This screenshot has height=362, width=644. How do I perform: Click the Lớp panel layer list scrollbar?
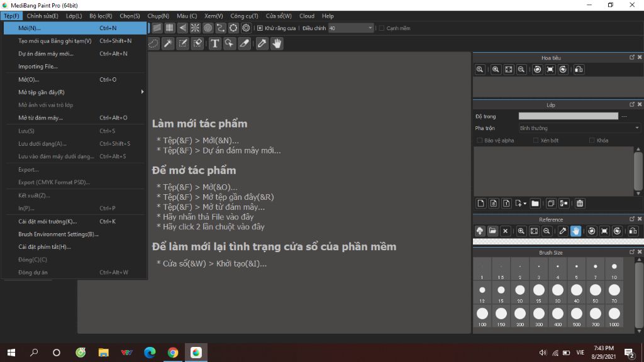[x=638, y=171]
